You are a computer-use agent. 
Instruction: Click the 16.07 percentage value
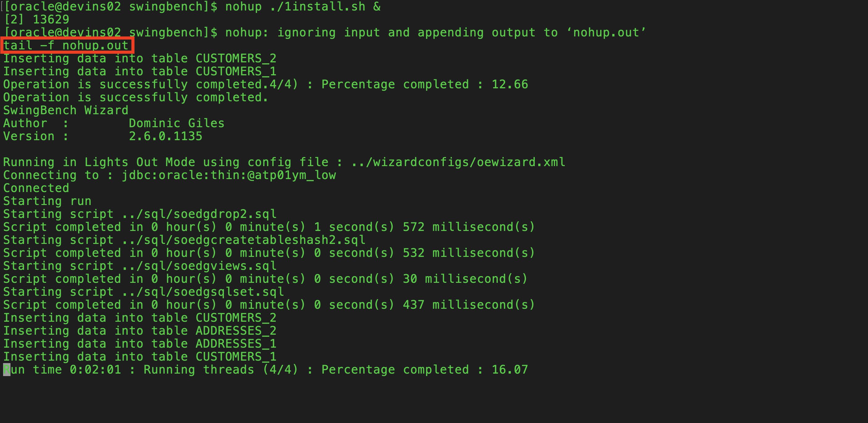point(510,370)
